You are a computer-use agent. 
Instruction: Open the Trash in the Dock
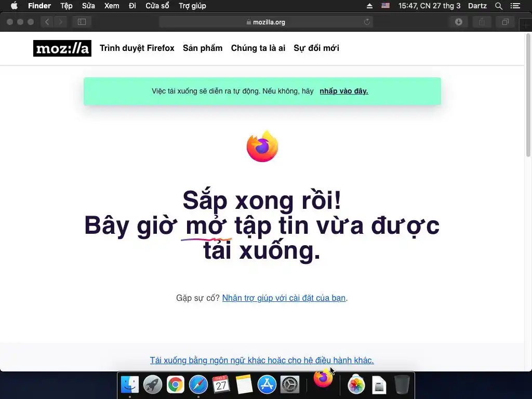tap(402, 385)
